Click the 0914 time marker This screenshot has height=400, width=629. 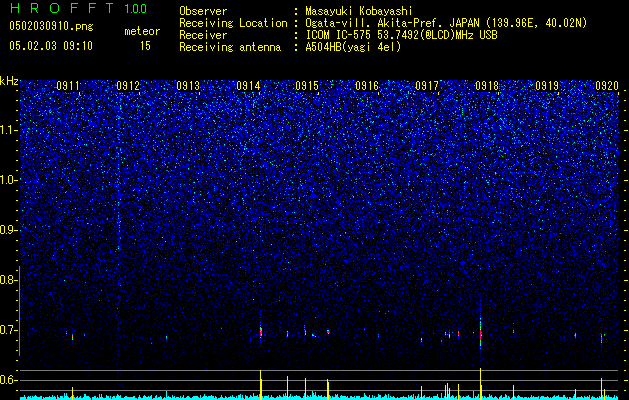click(x=248, y=86)
